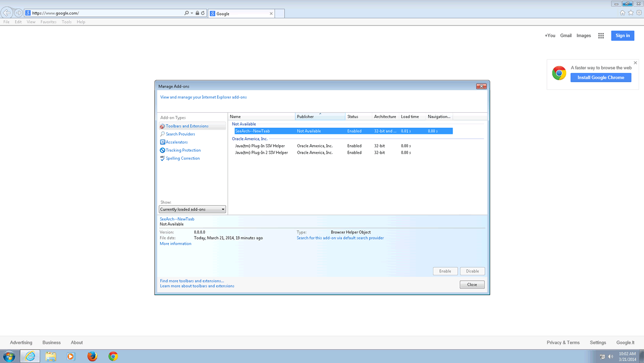Viewport: 644px width, 363px height.
Task: Launch Firefox from the taskbar
Action: coord(92,356)
